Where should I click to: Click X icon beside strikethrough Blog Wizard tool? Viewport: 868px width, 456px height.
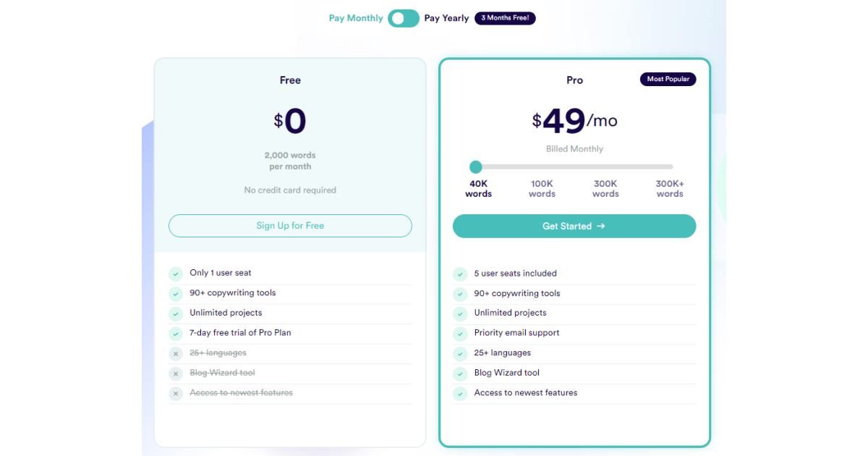[x=175, y=373]
